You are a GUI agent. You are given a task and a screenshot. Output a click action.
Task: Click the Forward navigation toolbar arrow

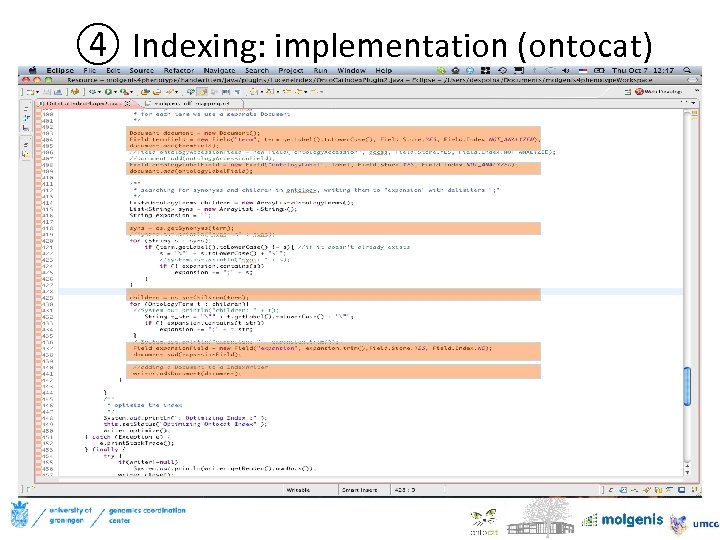point(314,92)
